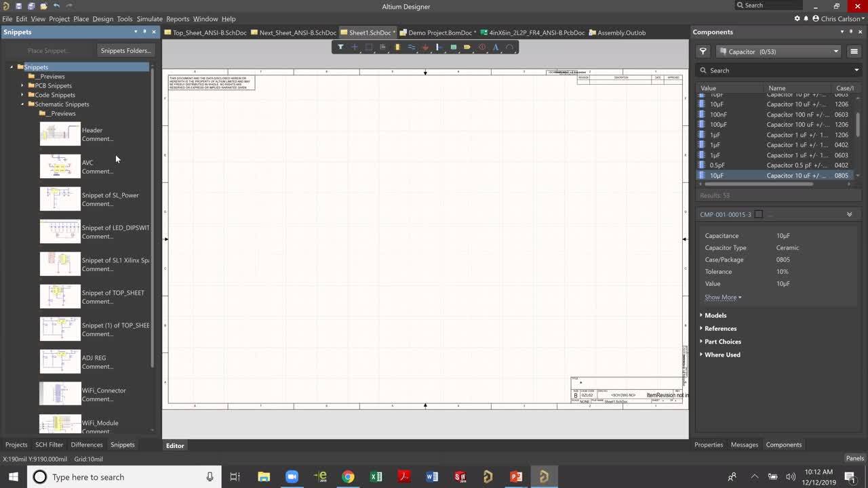Pin the Snippets panel

[144, 31]
